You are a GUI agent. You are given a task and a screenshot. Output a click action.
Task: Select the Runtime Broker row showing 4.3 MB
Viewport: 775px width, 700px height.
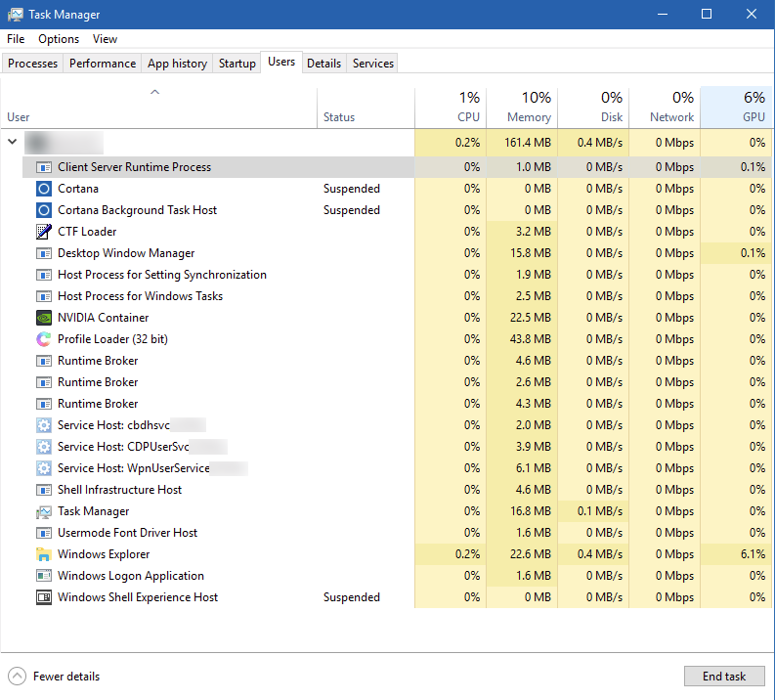(x=397, y=404)
